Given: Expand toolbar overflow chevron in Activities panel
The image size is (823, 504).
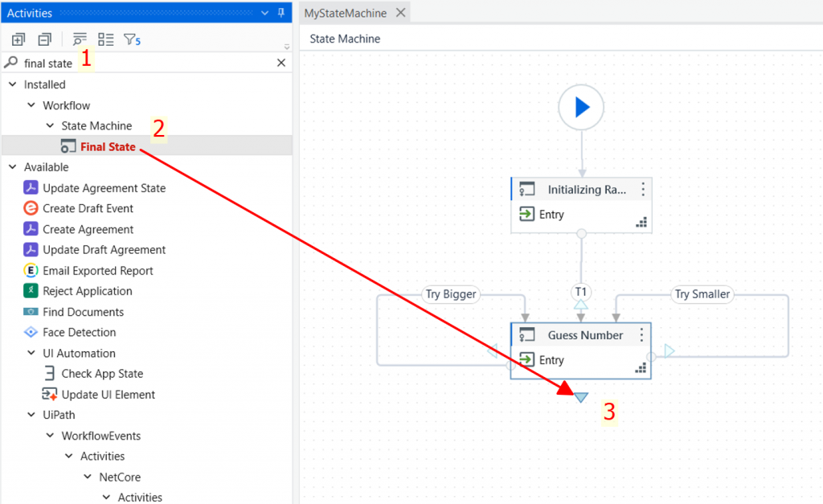Looking at the screenshot, I should [287, 47].
